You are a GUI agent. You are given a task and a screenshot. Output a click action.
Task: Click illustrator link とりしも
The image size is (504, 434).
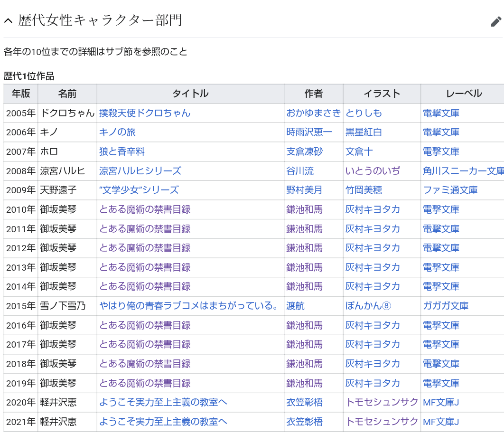pyautogui.click(x=364, y=113)
